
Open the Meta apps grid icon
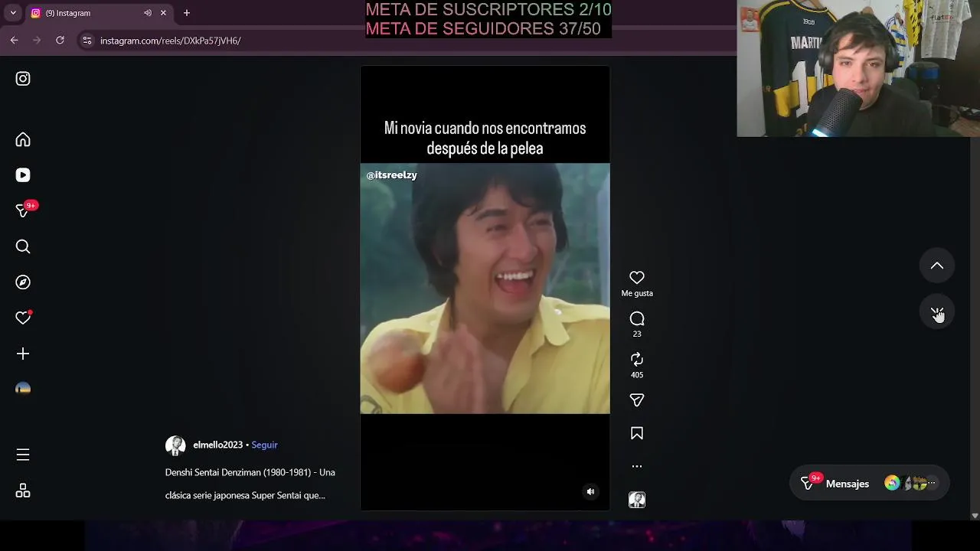(23, 491)
